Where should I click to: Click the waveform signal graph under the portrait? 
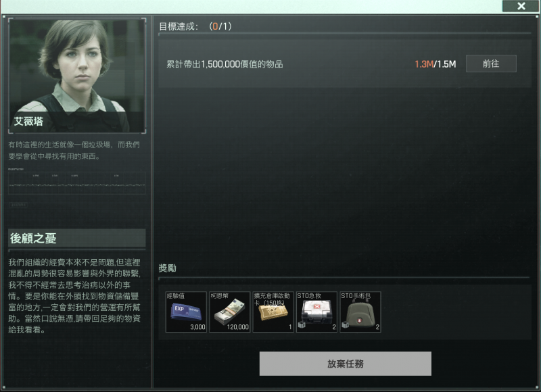pyautogui.click(x=77, y=182)
